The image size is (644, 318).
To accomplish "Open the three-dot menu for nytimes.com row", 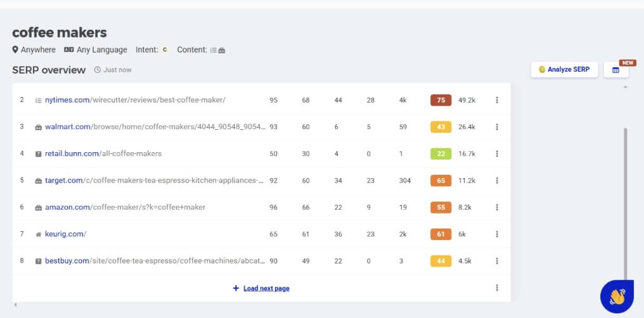I will (x=497, y=100).
